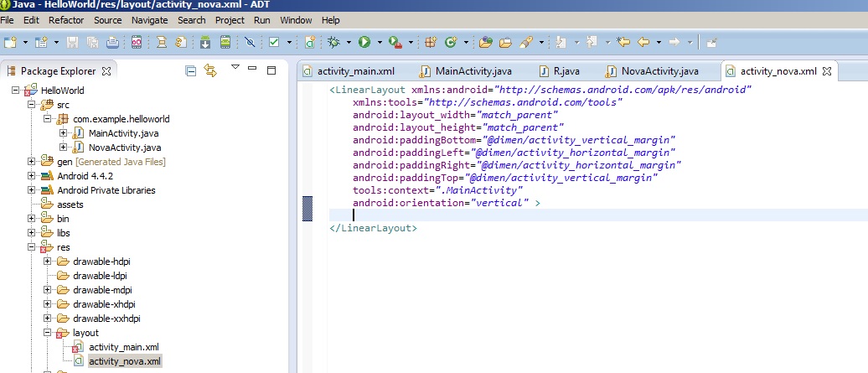
Task: Expand the gen Generated Java Files node
Action: pyautogui.click(x=31, y=162)
